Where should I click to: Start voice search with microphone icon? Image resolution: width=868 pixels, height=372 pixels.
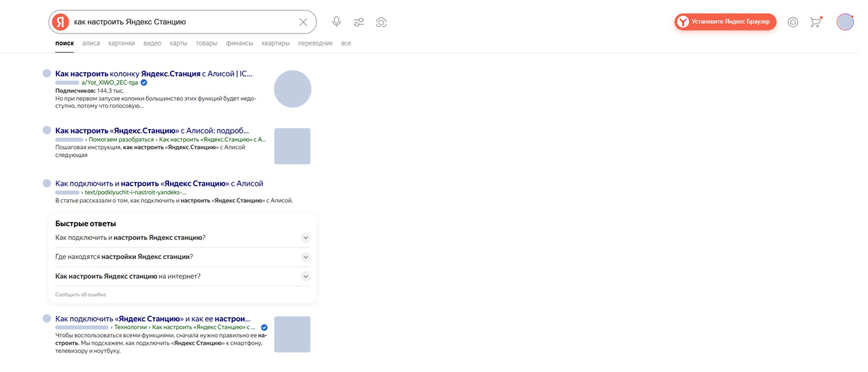tap(336, 22)
